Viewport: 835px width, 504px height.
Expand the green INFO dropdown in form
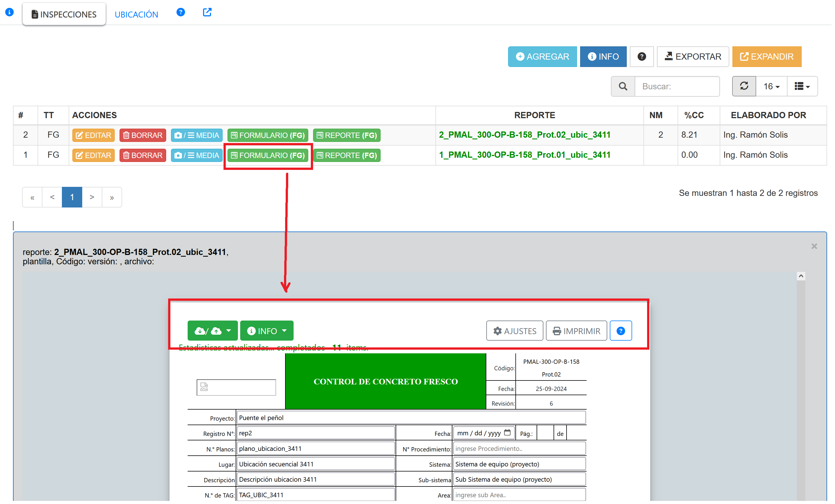267,331
